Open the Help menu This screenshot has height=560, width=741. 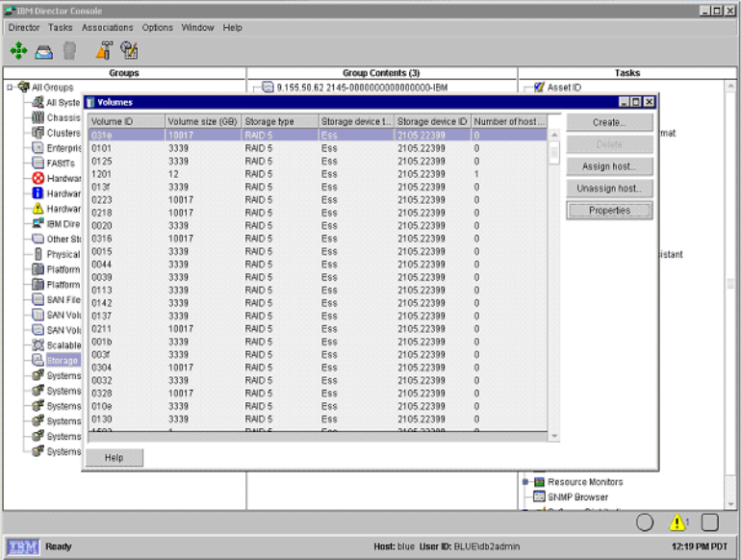(x=233, y=27)
